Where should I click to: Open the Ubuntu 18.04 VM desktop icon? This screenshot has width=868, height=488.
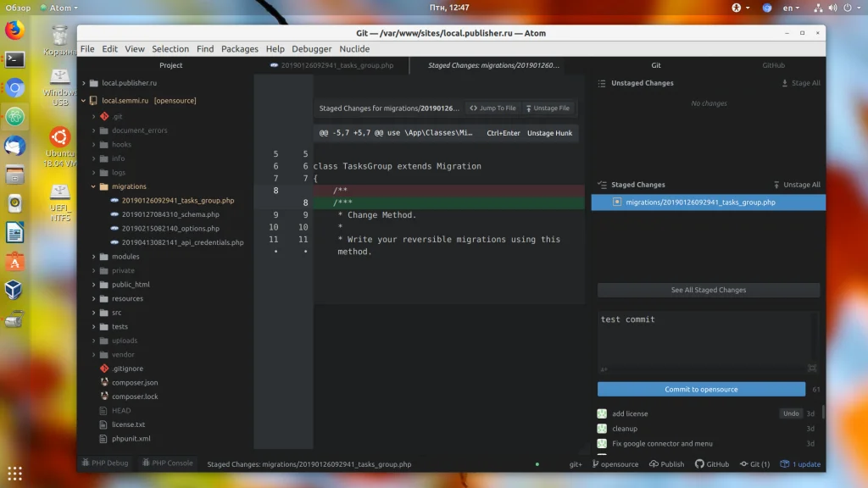click(x=60, y=147)
